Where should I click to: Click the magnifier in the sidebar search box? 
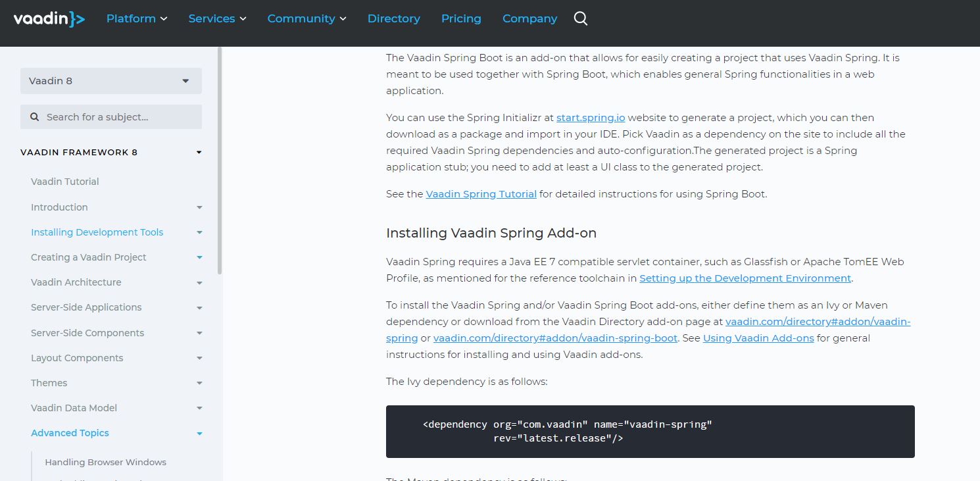pyautogui.click(x=34, y=116)
